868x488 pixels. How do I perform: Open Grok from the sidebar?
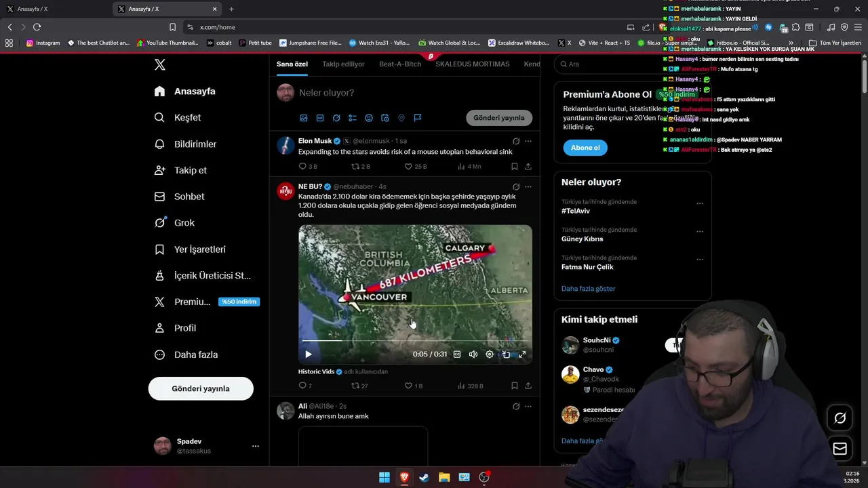coord(174,222)
